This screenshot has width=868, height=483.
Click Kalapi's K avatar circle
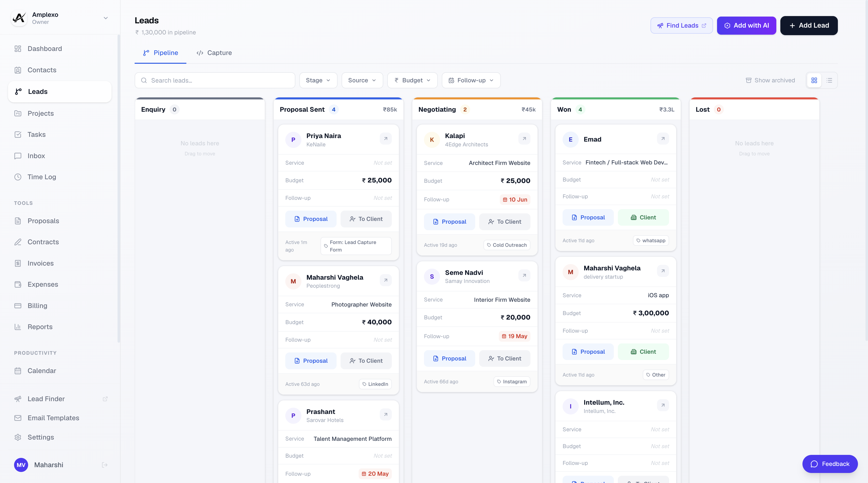432,140
